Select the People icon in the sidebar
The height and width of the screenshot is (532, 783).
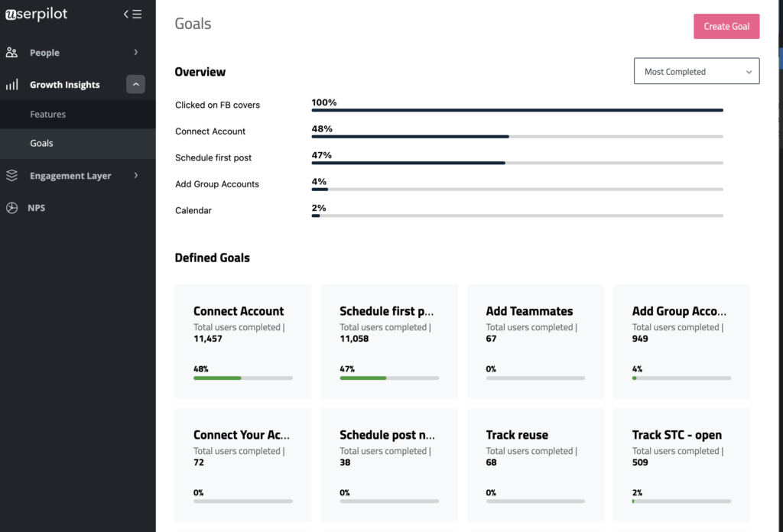(x=11, y=52)
